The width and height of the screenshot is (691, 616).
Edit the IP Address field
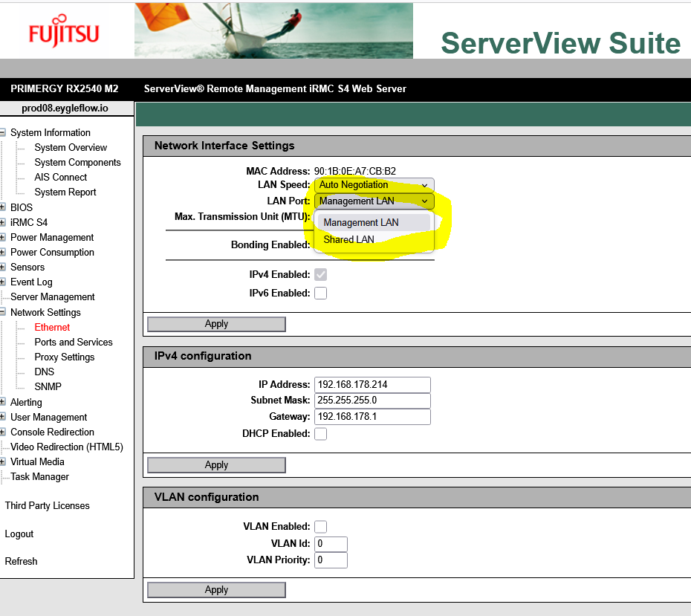pos(372,385)
